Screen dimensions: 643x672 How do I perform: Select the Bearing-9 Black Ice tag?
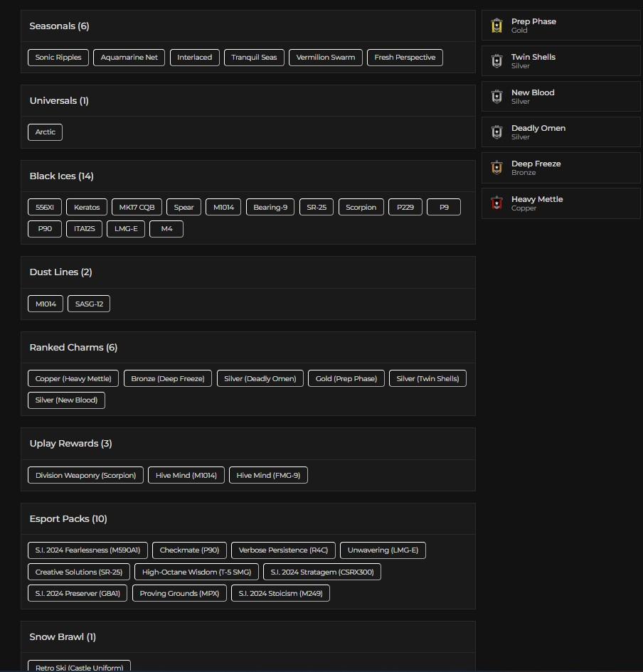point(270,208)
